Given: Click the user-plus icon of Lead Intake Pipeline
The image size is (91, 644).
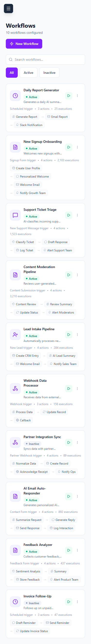Looking at the screenshot, I should (15, 335).
